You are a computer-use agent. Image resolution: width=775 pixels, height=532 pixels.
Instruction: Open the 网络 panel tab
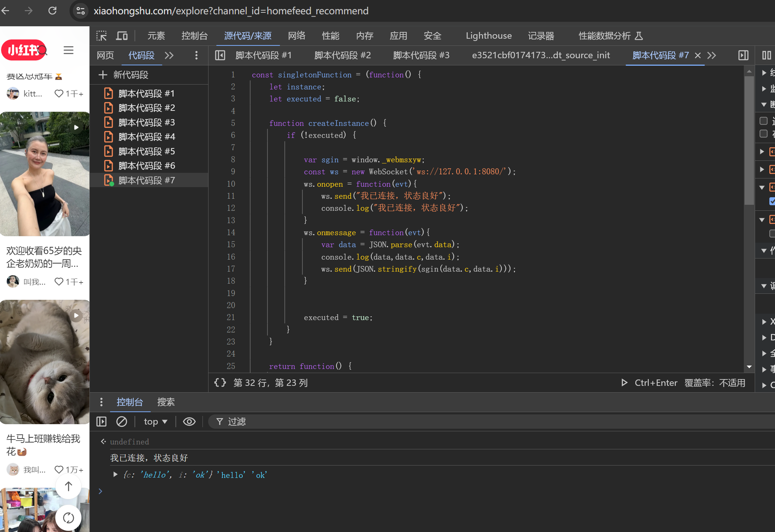tap(297, 36)
